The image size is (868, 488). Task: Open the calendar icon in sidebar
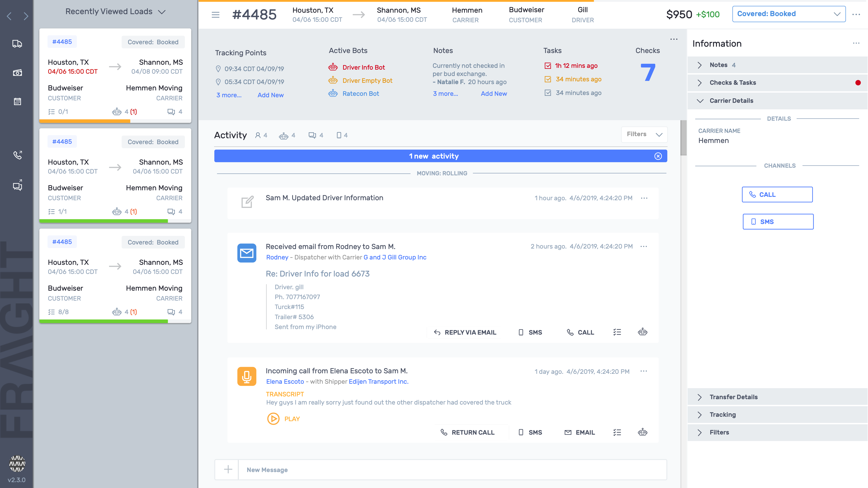pos(17,101)
